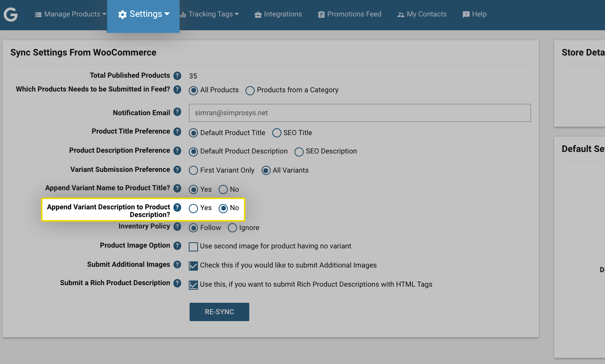
Task: Click help icon for Product Description Preference
Action: [177, 150]
